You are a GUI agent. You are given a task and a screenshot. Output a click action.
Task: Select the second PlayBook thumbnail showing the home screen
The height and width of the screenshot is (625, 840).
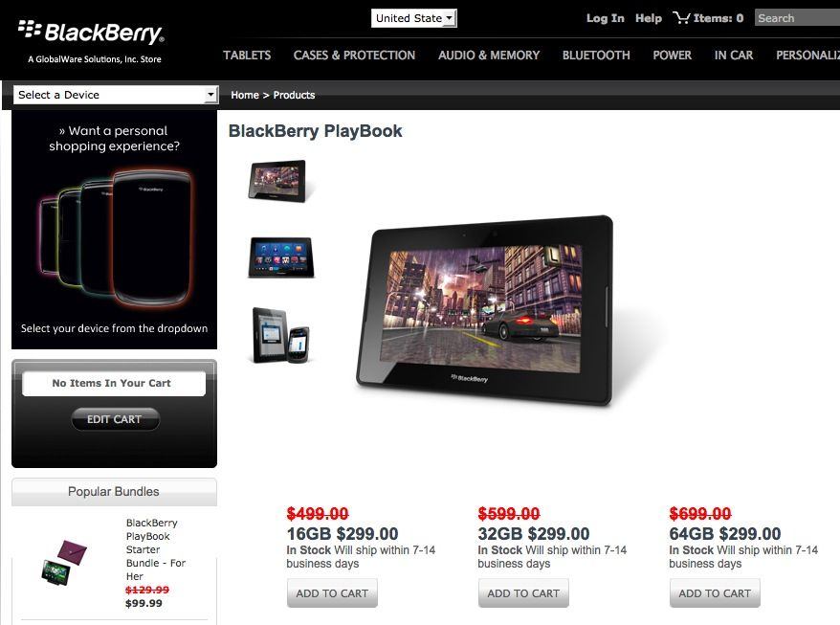point(280,257)
